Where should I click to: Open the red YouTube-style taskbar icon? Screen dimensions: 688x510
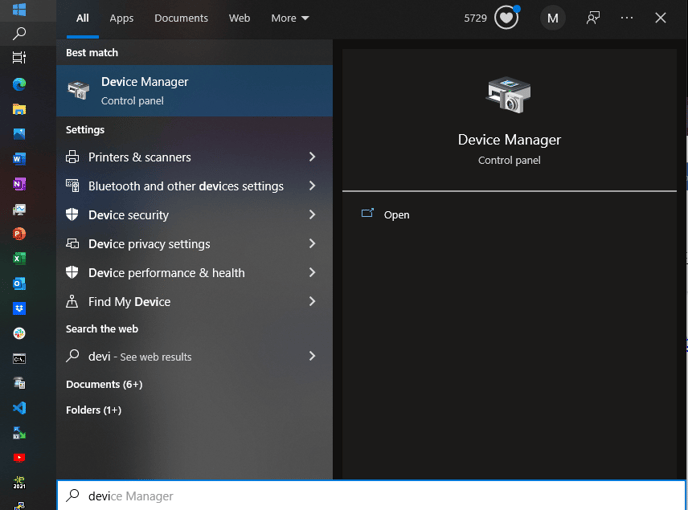pyautogui.click(x=19, y=458)
